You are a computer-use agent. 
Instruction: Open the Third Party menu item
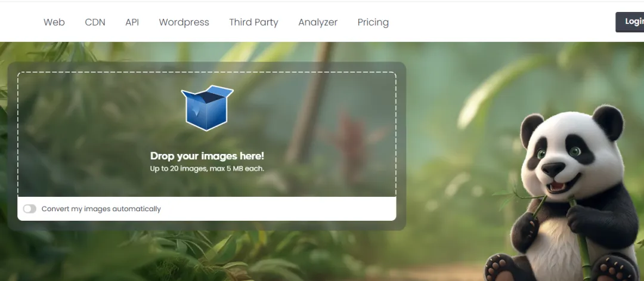tap(253, 22)
